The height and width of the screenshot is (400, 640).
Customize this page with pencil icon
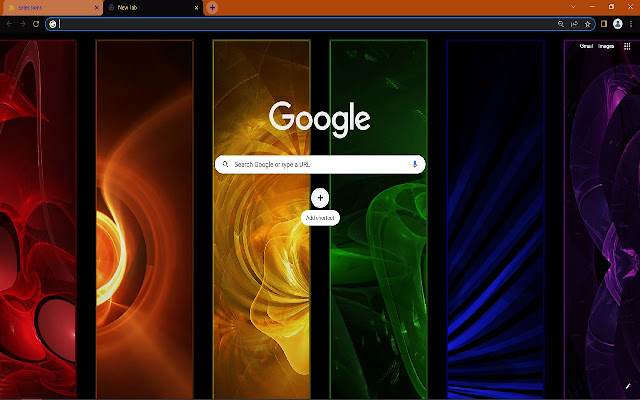(x=628, y=386)
